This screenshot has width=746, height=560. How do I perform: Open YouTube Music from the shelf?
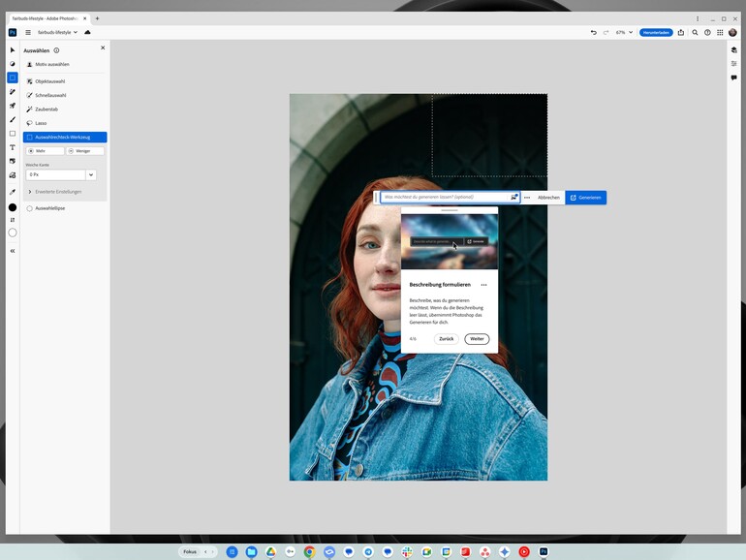point(524,552)
